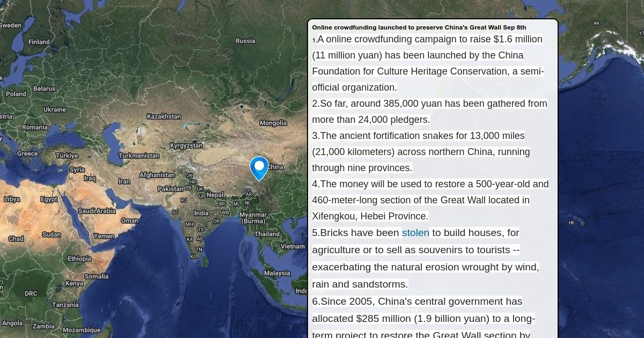The width and height of the screenshot is (644, 338).
Task: Select the 'Yemen' map label
Action: click(x=104, y=236)
